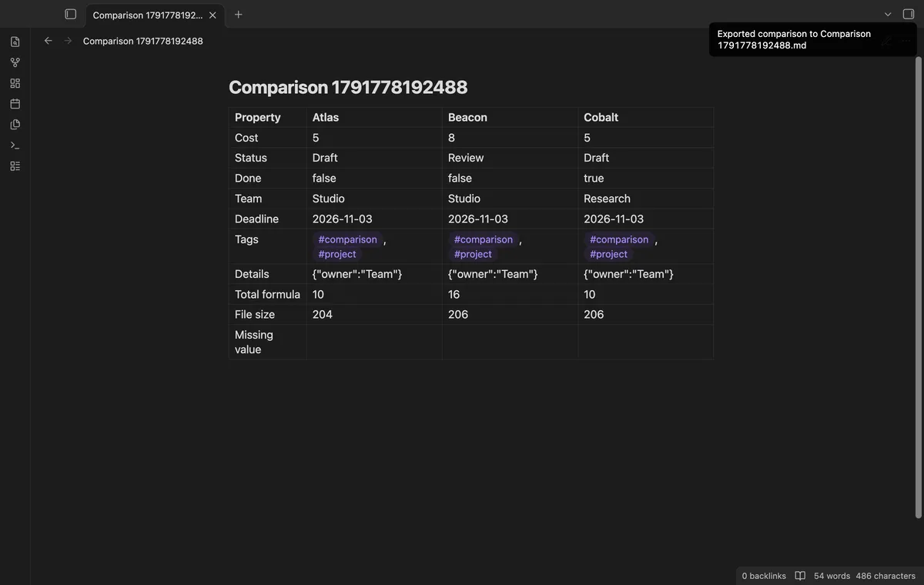Image resolution: width=924 pixels, height=585 pixels.
Task: Dismiss the Exported comparison notification
Action: point(813,39)
